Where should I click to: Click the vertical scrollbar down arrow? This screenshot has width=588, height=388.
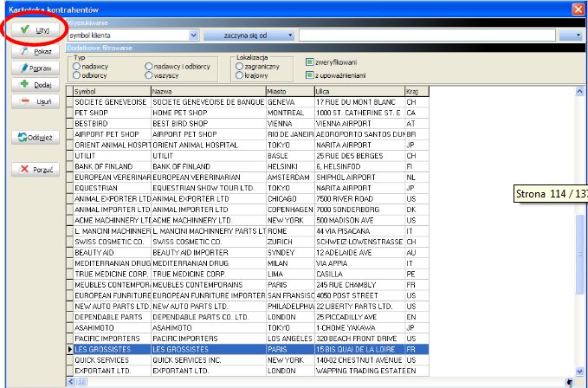point(579,372)
